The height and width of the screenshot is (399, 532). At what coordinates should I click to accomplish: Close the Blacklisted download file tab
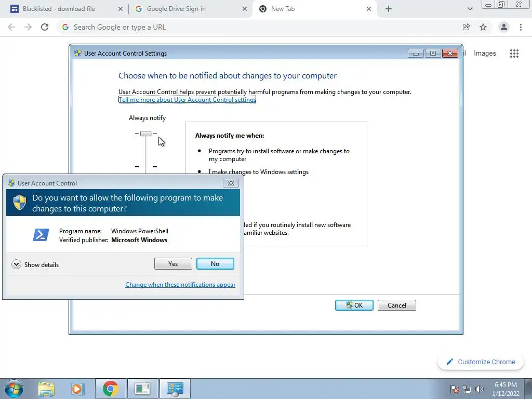[121, 9]
